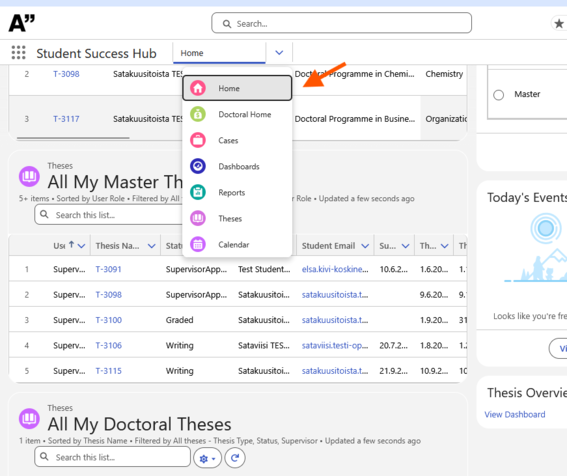Click the All My Doctoral Theses book icon

[x=29, y=419]
